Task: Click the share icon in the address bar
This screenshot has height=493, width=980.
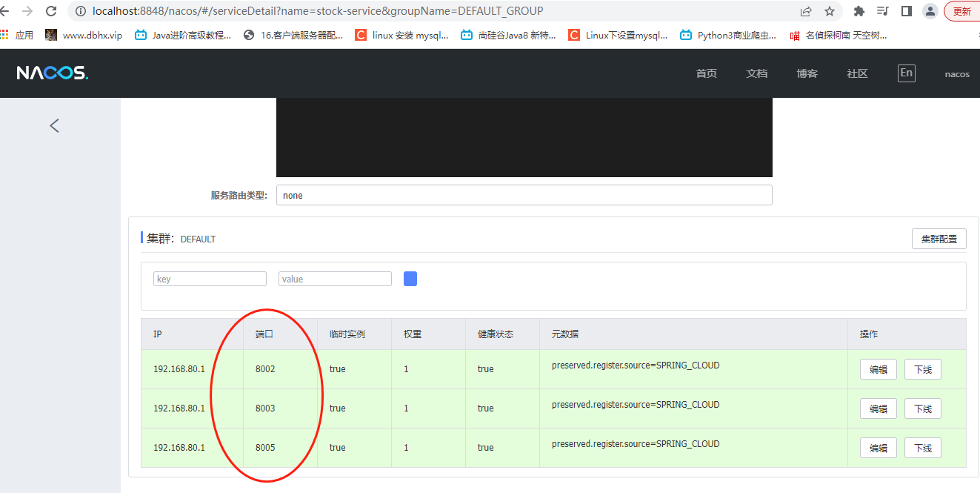Action: (804, 11)
